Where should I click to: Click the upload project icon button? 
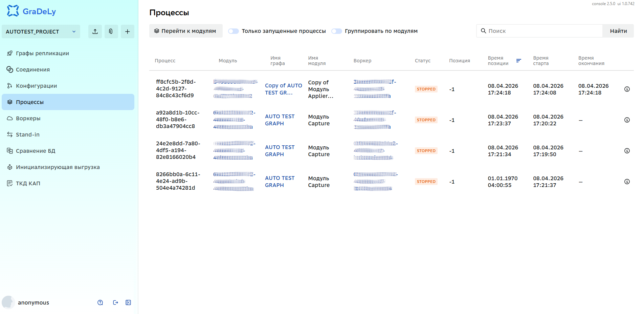click(95, 32)
